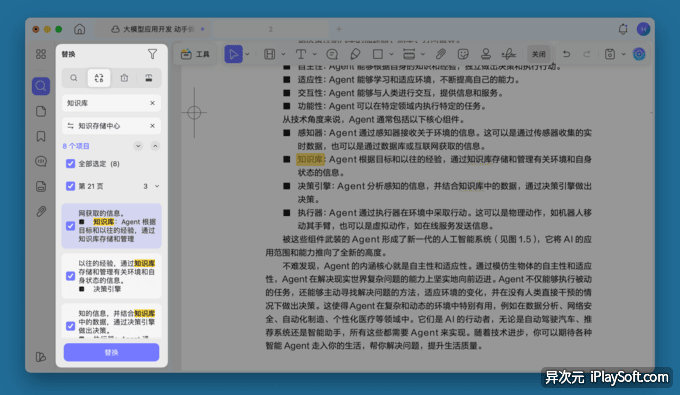Toggle the 第 21 页 checkbox
The image size is (680, 395).
(70, 186)
